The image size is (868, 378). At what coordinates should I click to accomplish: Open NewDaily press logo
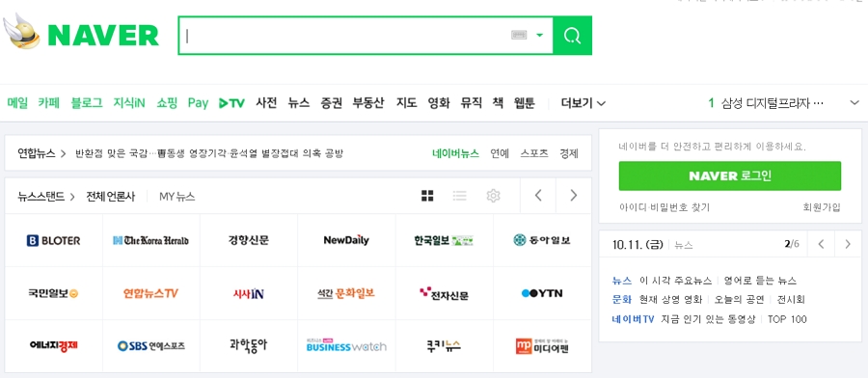(346, 240)
